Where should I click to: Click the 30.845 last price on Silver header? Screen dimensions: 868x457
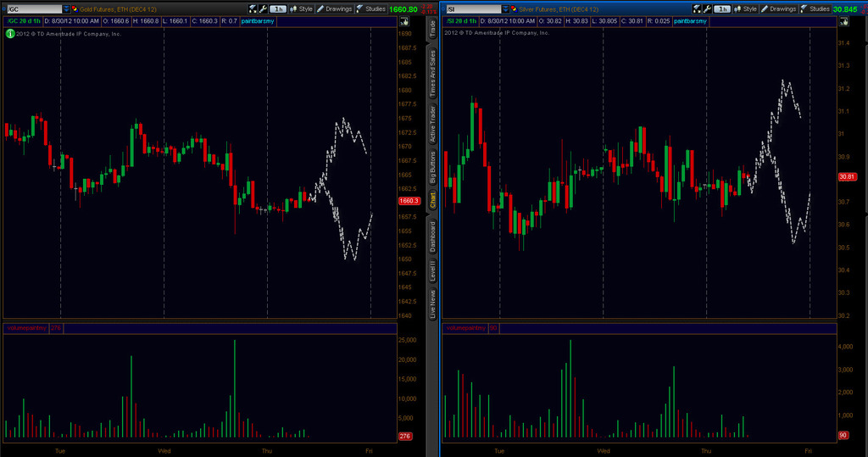pyautogui.click(x=845, y=9)
